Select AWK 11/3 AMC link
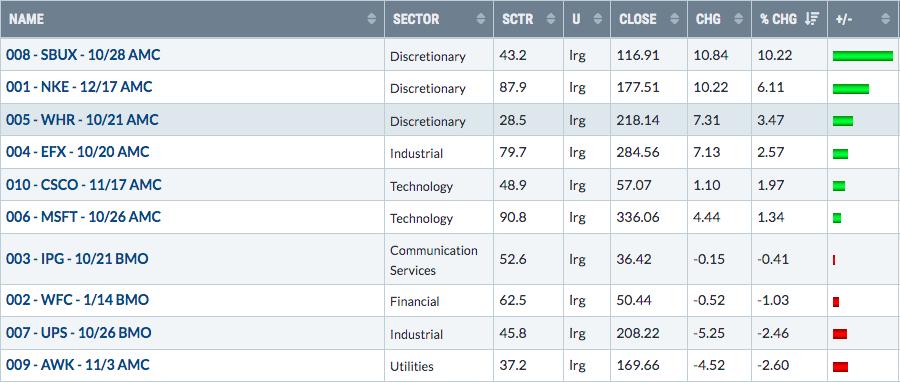 tap(77, 365)
